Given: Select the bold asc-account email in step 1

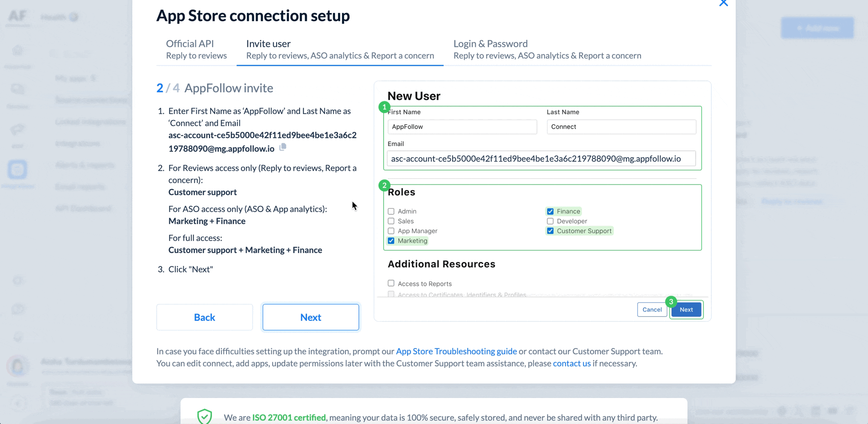Looking at the screenshot, I should (263, 142).
